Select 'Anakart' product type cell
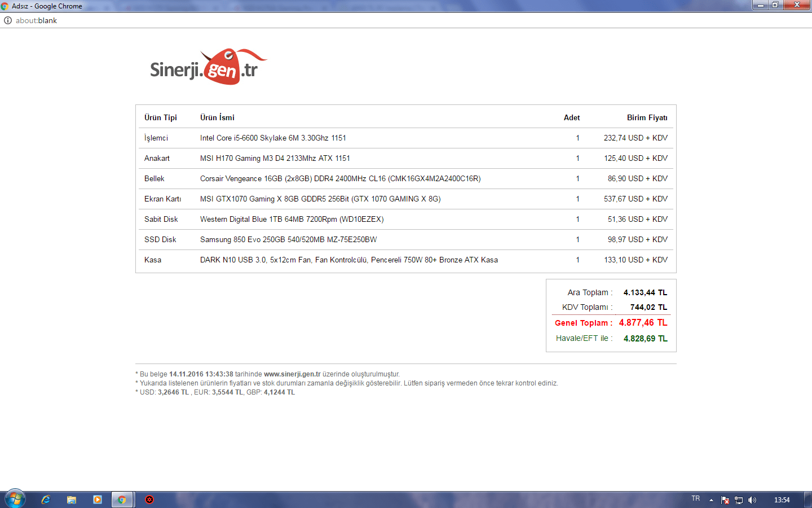This screenshot has width=812, height=508. (x=157, y=158)
